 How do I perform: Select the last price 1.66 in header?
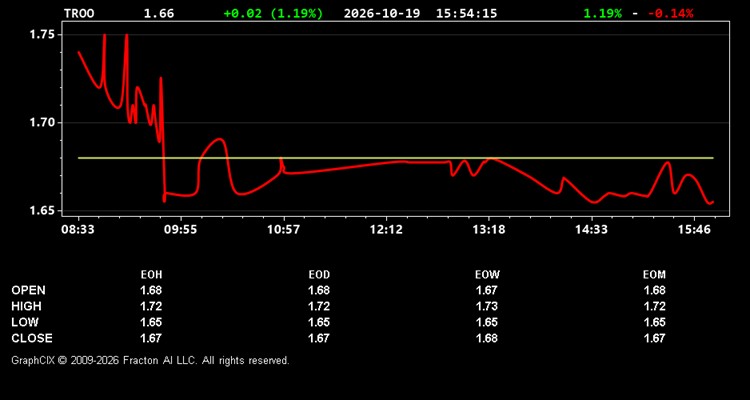click(x=159, y=13)
